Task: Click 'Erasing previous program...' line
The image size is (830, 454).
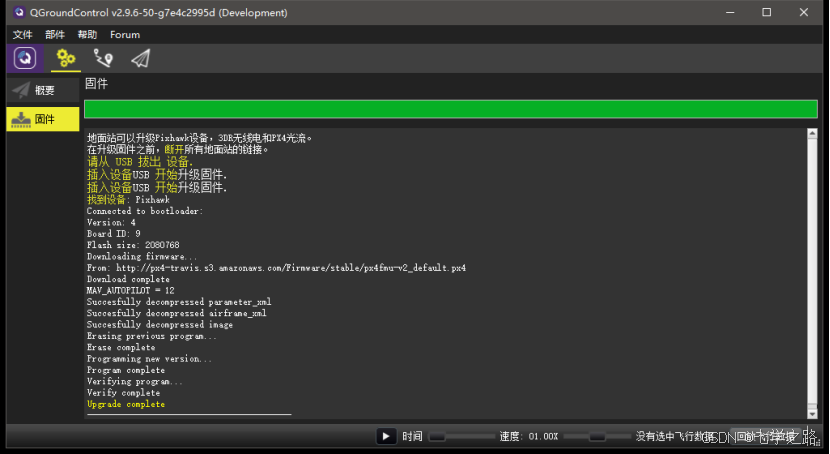Action: [152, 336]
